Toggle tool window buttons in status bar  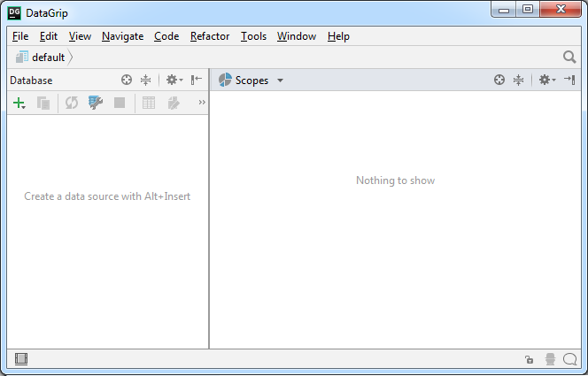[21, 359]
